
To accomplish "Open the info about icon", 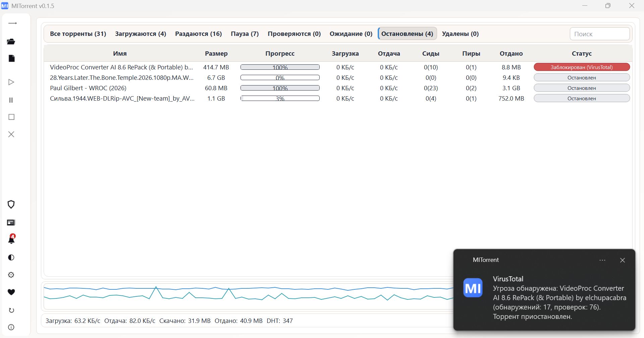I will 11,327.
